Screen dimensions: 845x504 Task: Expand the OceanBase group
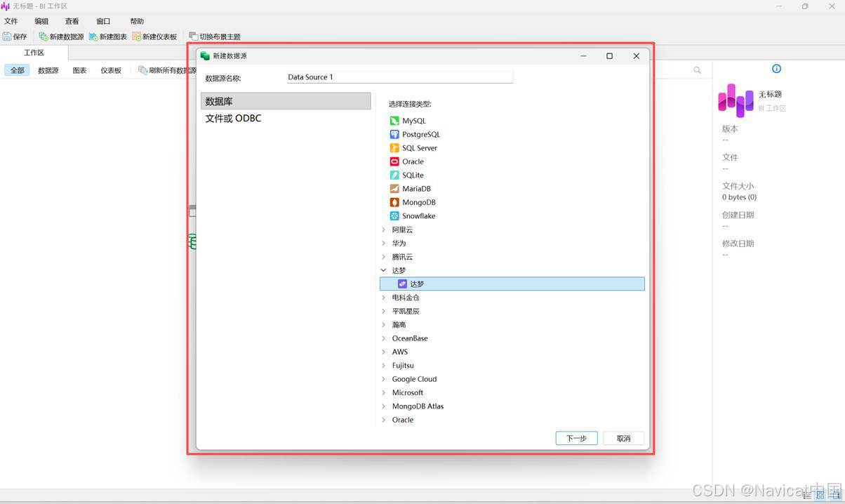point(383,338)
